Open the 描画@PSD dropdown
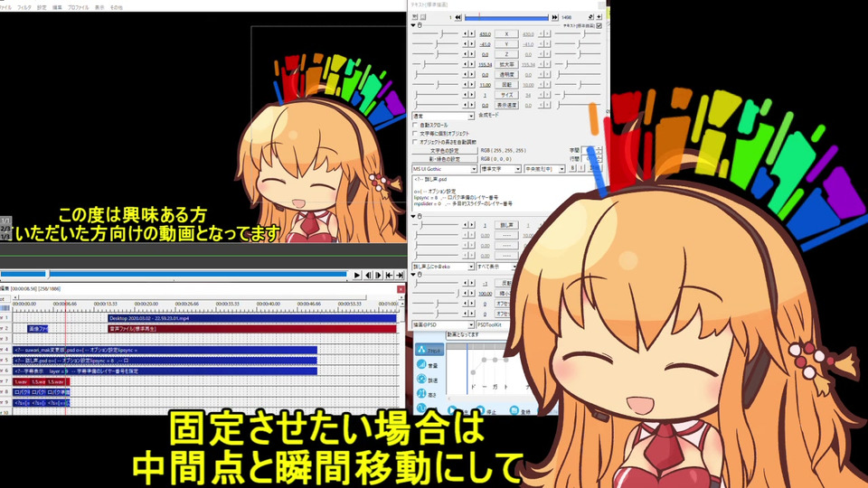Screen dimensions: 868x488 click(443, 324)
